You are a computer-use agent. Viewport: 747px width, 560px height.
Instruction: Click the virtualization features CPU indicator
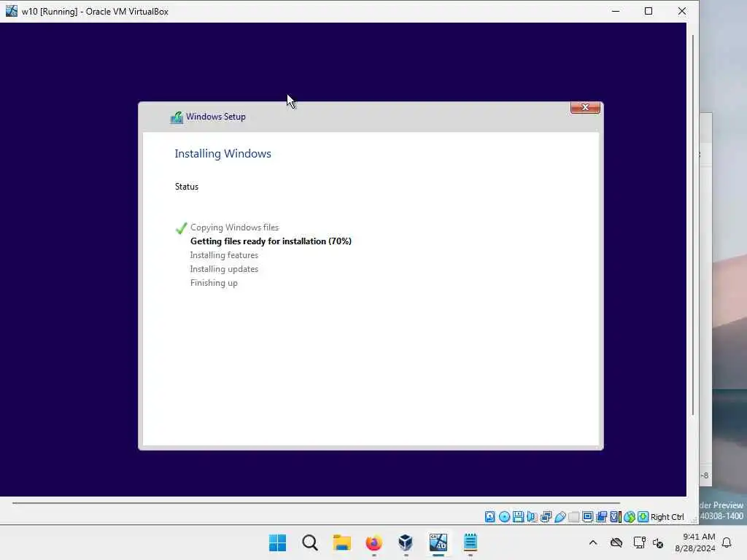(x=616, y=517)
